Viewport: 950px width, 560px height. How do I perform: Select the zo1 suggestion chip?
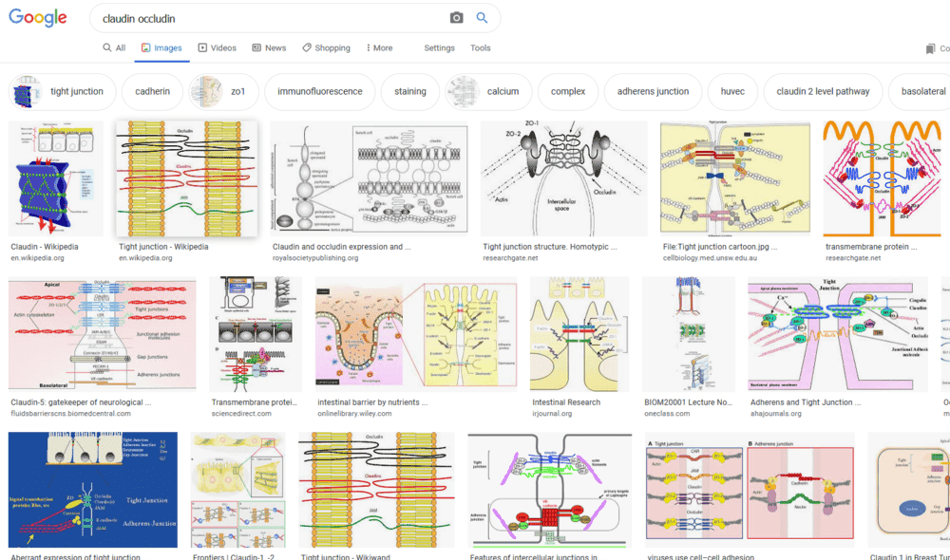pyautogui.click(x=221, y=92)
